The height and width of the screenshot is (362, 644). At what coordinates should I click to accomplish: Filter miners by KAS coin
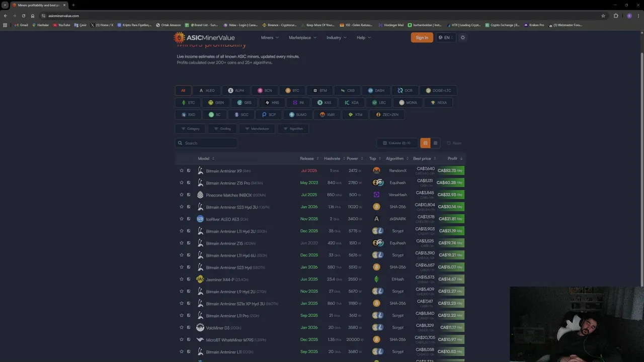click(x=324, y=103)
